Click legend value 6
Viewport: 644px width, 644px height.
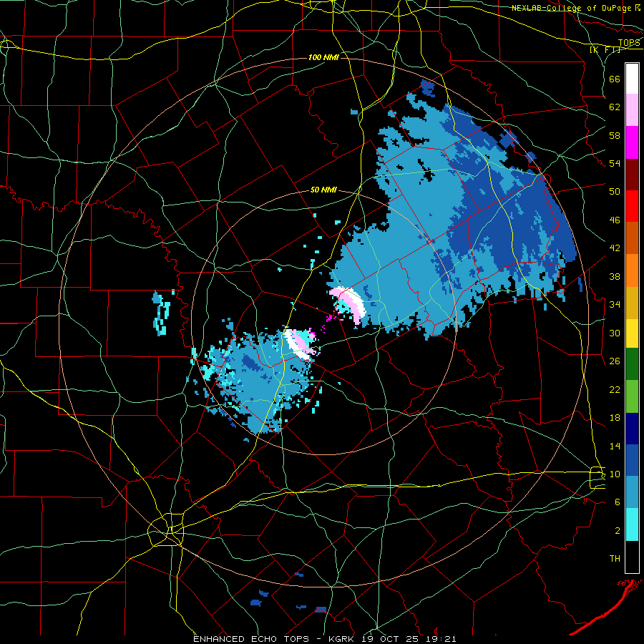click(x=618, y=502)
